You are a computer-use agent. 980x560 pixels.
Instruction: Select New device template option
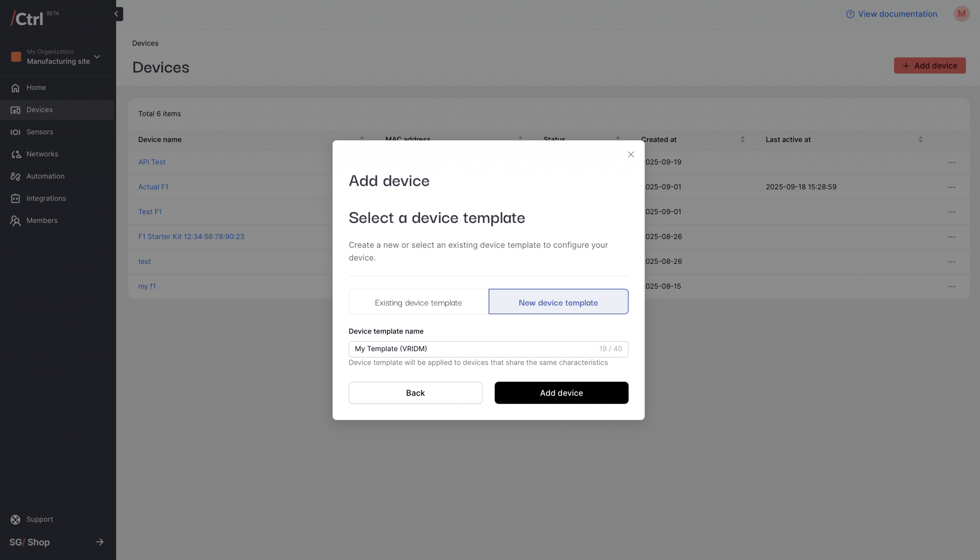(558, 302)
